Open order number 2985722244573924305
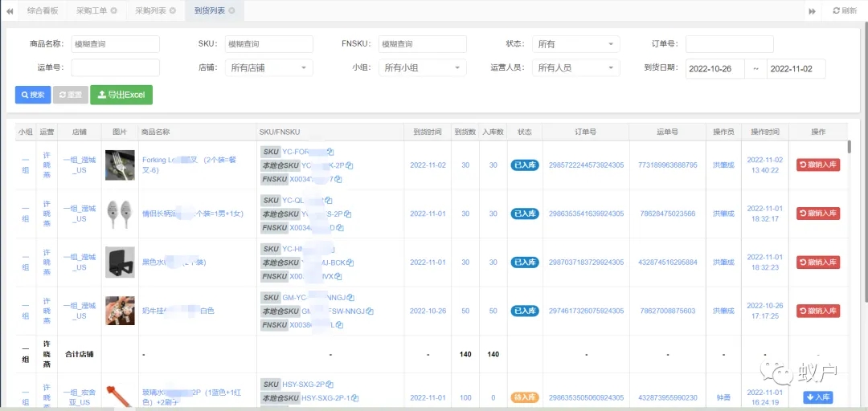The height and width of the screenshot is (411, 868). 586,165
